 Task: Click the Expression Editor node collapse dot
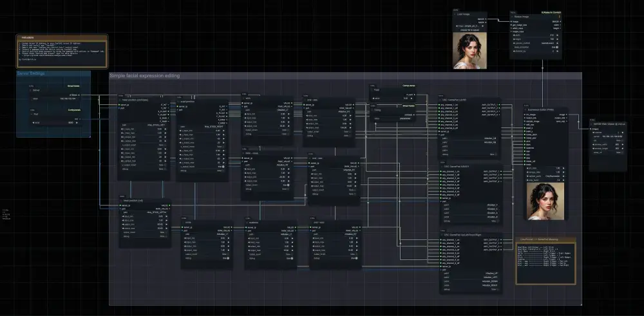tap(526, 110)
